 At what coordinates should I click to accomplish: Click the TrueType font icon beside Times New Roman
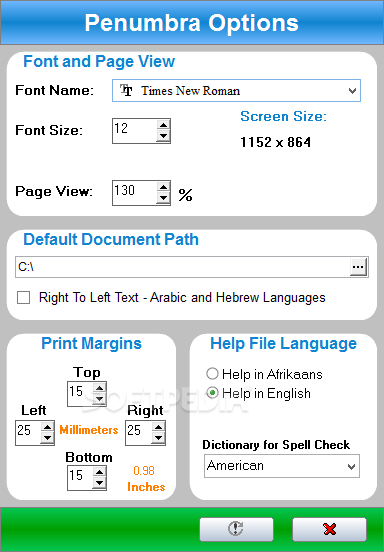126,90
